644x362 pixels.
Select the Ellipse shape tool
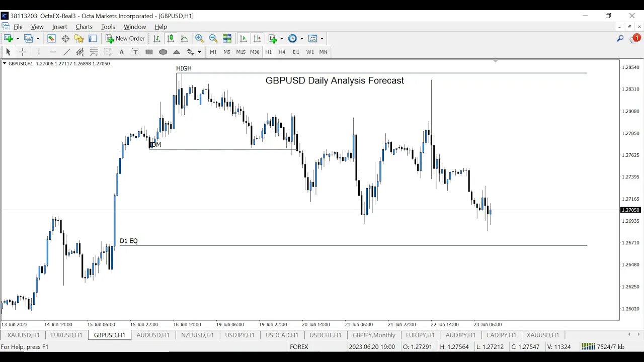tap(163, 52)
